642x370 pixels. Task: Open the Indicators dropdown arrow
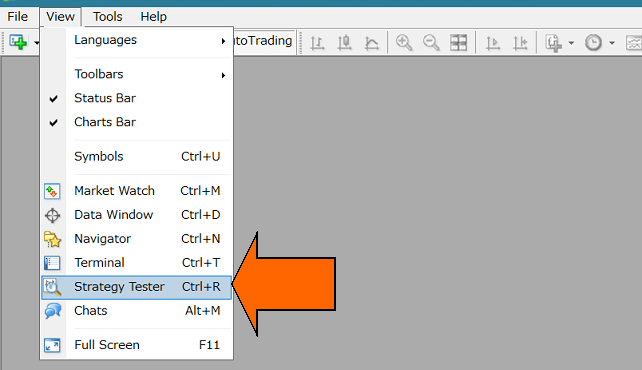coord(571,43)
